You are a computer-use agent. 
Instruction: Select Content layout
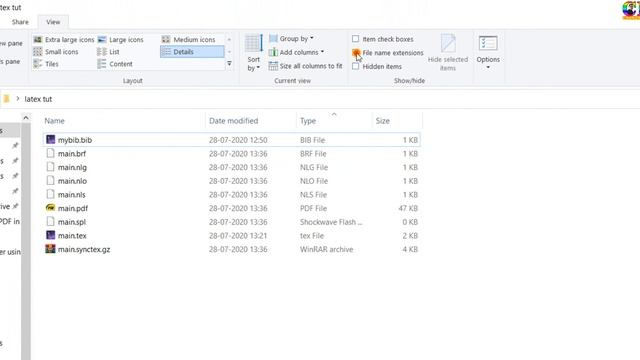point(115,64)
